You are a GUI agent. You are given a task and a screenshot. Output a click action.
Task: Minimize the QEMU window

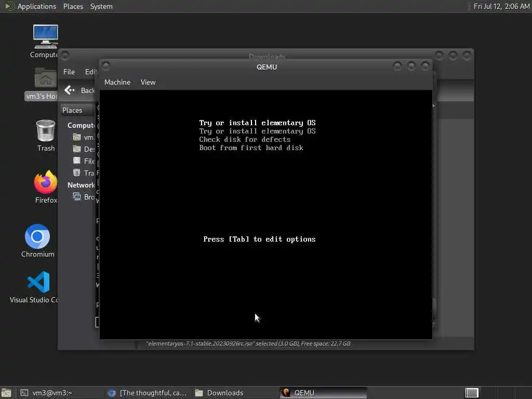pyautogui.click(x=397, y=65)
